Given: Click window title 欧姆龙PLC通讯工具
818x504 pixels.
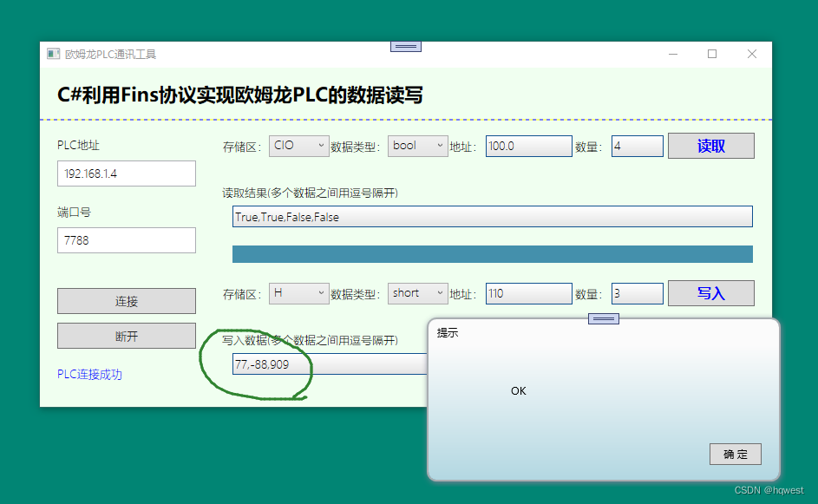Looking at the screenshot, I should [x=110, y=55].
